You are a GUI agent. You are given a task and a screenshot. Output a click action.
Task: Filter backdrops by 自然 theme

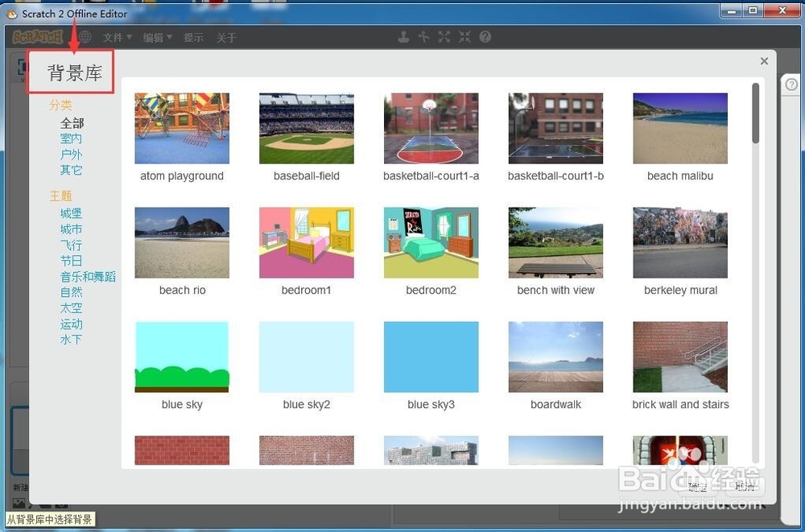71,293
